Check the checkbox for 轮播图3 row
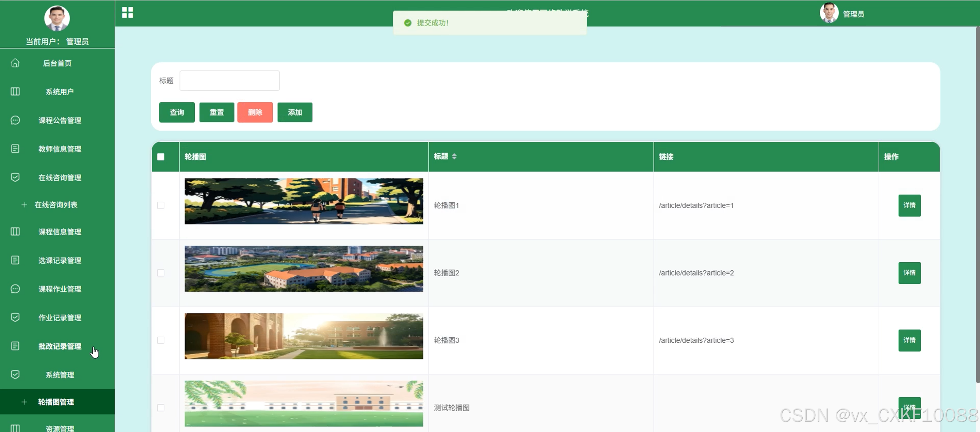 pos(161,340)
